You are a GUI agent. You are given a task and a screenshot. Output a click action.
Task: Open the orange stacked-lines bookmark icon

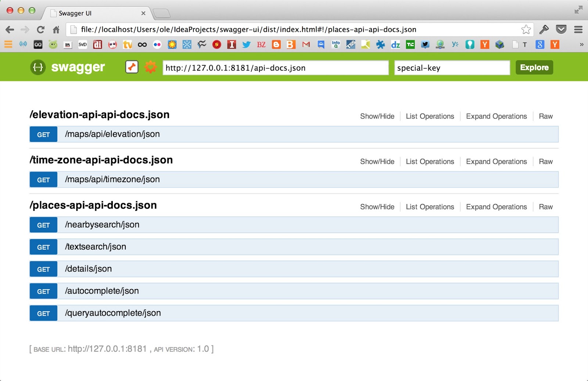point(8,44)
